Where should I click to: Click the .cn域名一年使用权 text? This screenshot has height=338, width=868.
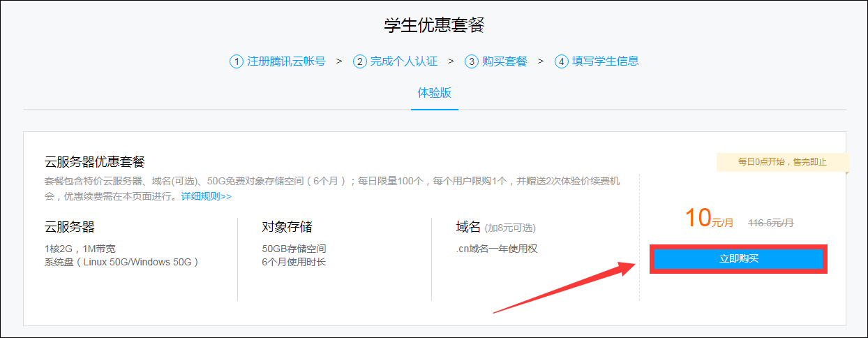[497, 249]
